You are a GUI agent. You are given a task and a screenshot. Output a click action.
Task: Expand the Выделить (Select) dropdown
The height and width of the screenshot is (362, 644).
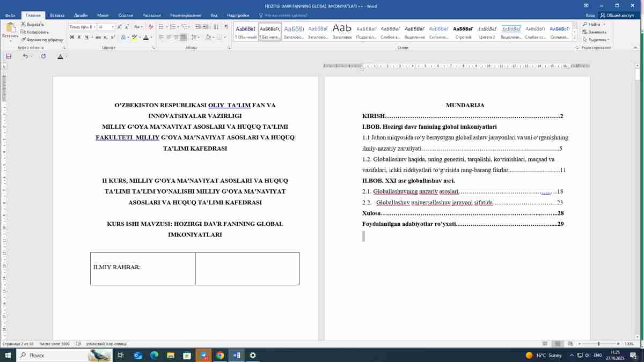(598, 40)
